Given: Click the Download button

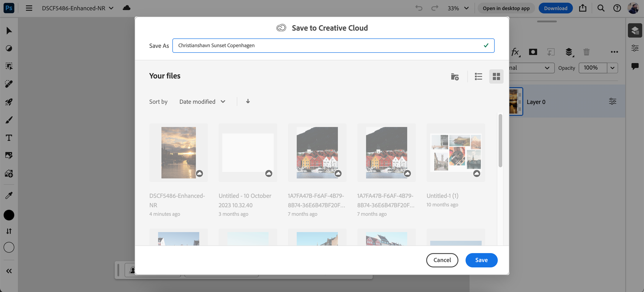Looking at the screenshot, I should pyautogui.click(x=555, y=8).
